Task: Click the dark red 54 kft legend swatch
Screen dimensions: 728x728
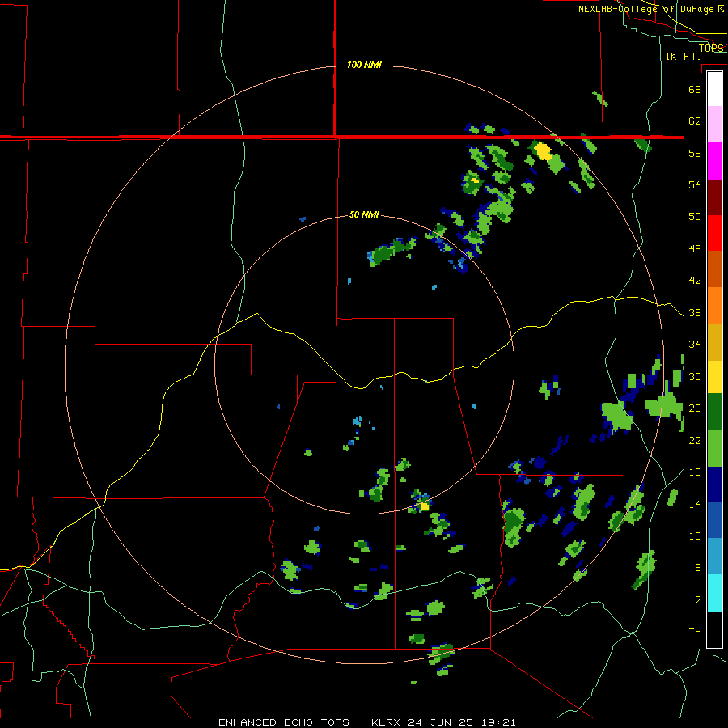Action: tap(714, 197)
